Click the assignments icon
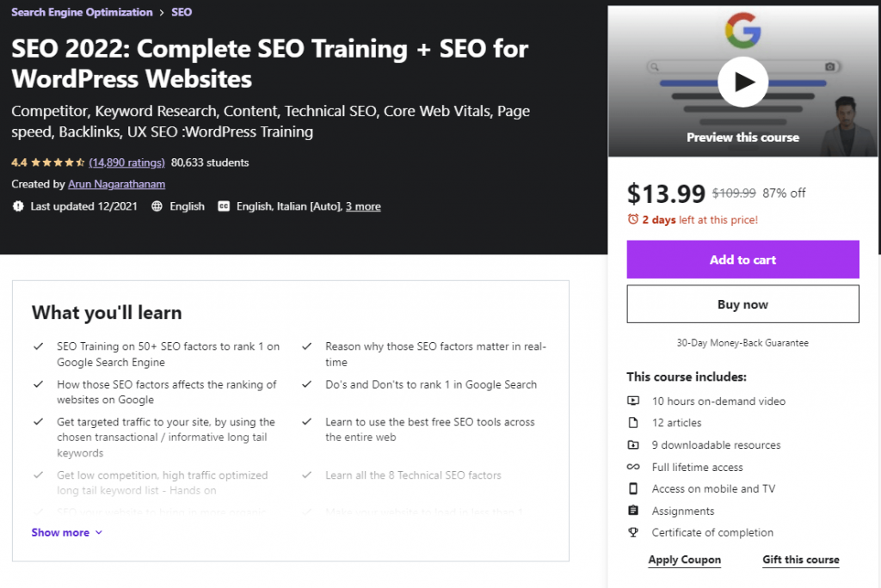Screen dimensions: 881x588 click(634, 511)
